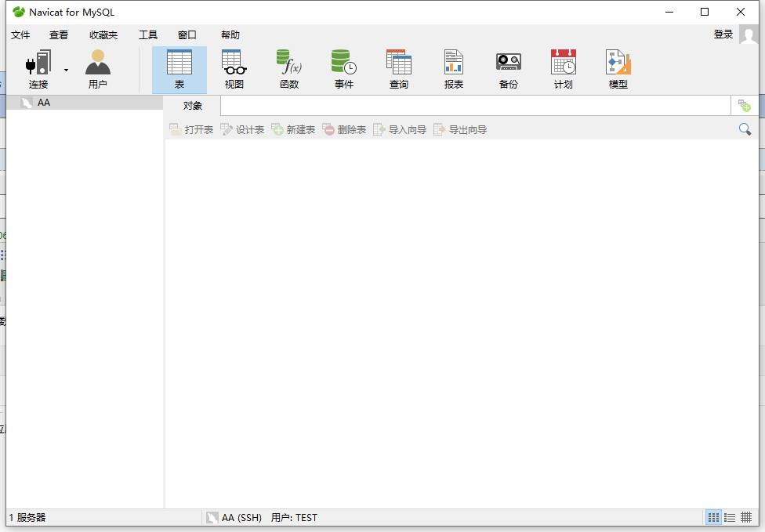Open the 查询 queries section

(399, 69)
